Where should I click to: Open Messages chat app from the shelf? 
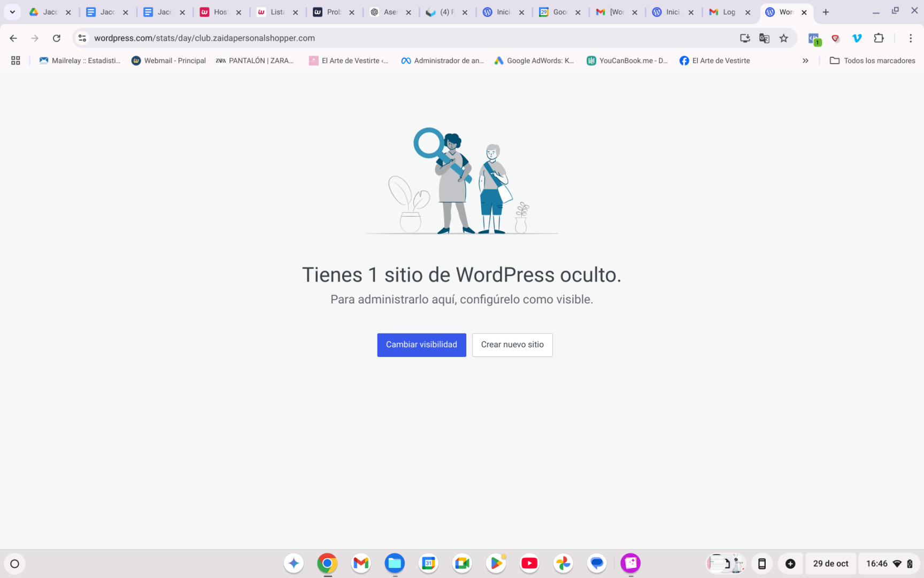click(597, 563)
